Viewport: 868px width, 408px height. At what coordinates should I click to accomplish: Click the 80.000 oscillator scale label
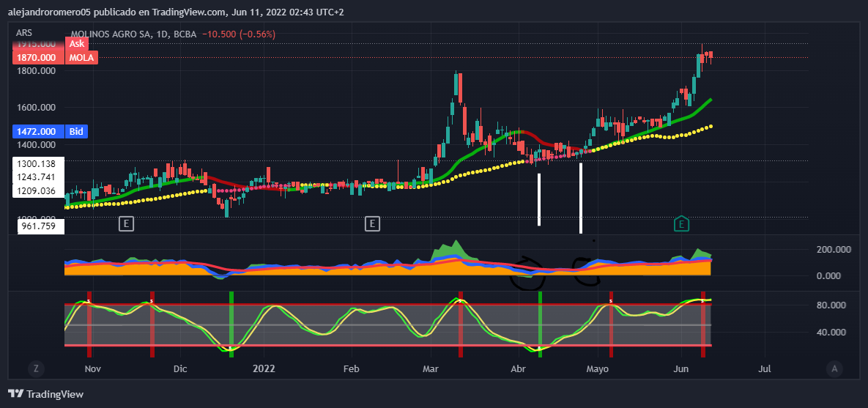coord(833,305)
